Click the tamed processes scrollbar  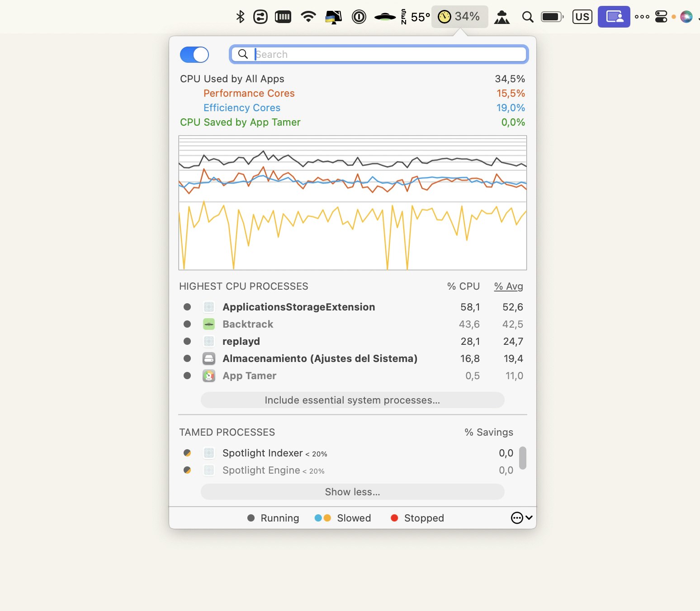pos(523,458)
